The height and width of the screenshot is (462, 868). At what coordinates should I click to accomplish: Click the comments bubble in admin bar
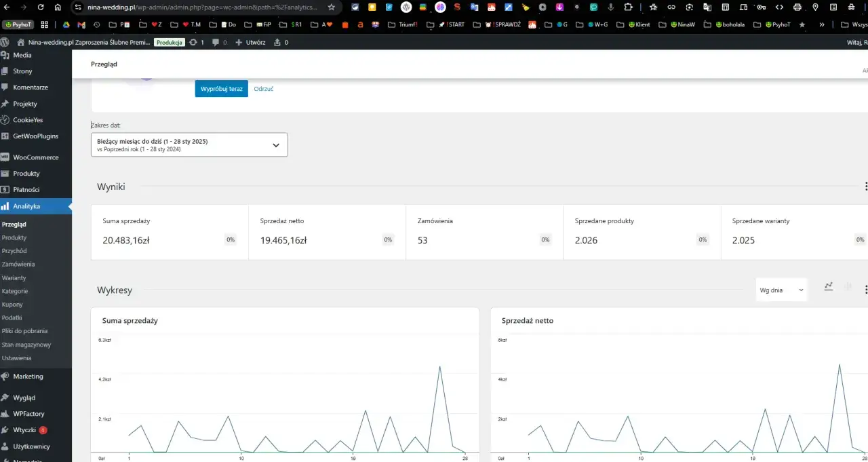tap(216, 42)
